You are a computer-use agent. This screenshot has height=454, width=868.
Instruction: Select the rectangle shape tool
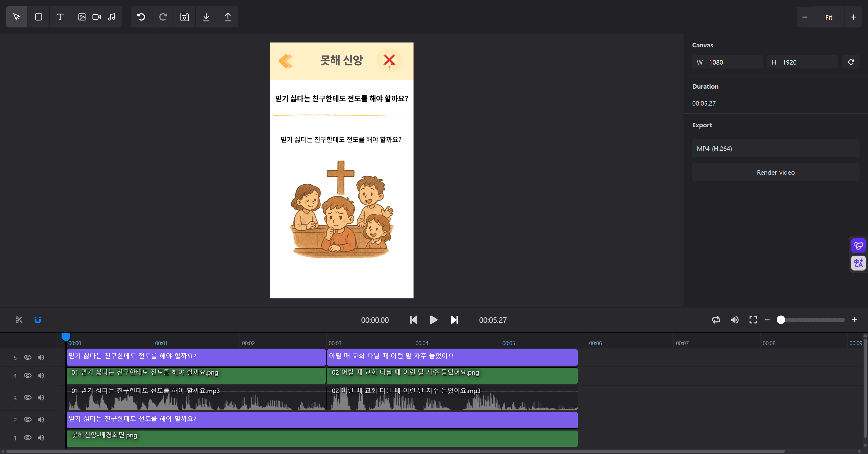38,17
